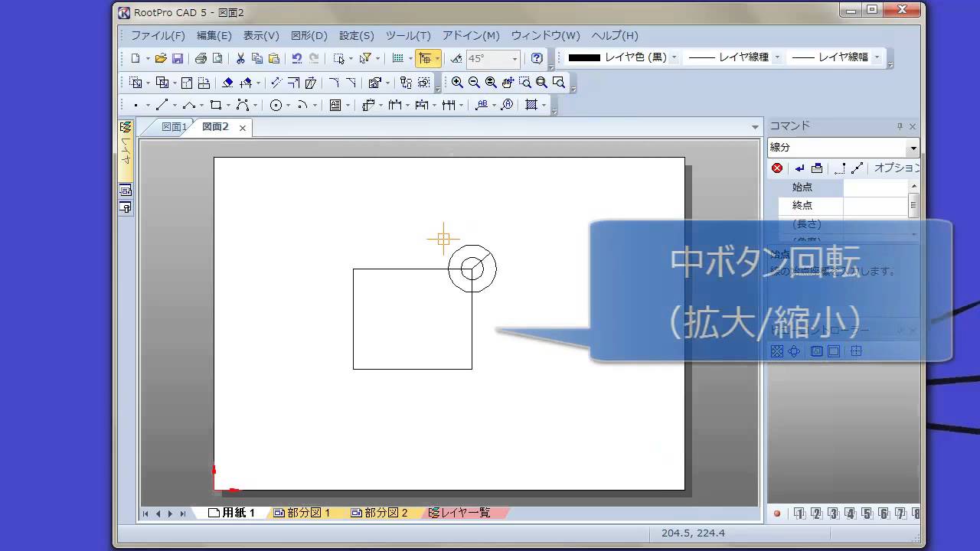Select the polyline tool

pos(188,106)
